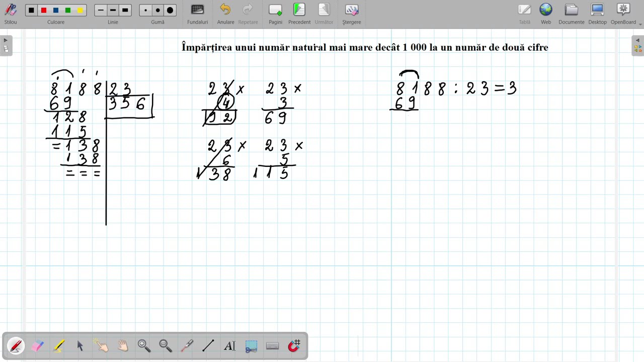Open the Ștergere erase menu
This screenshot has width=644, height=362.
point(352,14)
